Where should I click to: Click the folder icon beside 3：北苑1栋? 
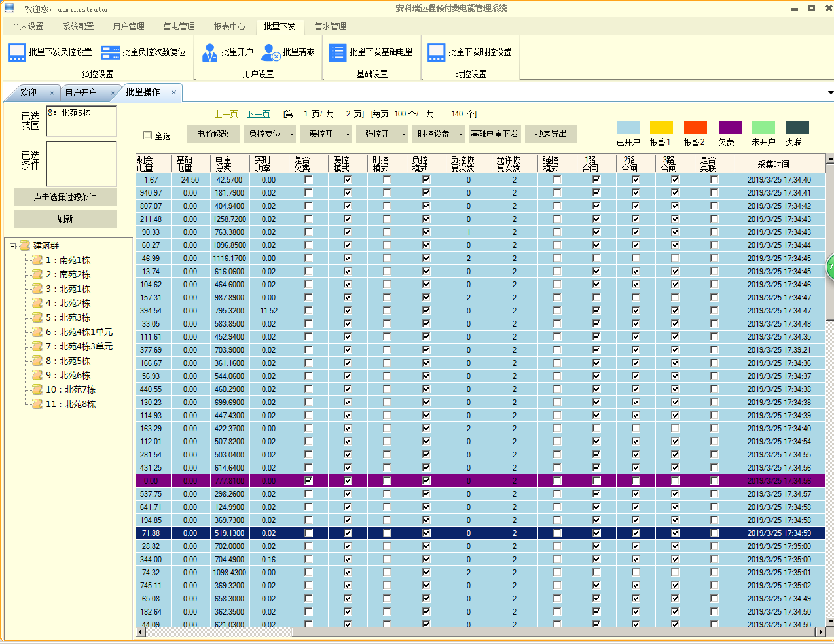point(37,289)
